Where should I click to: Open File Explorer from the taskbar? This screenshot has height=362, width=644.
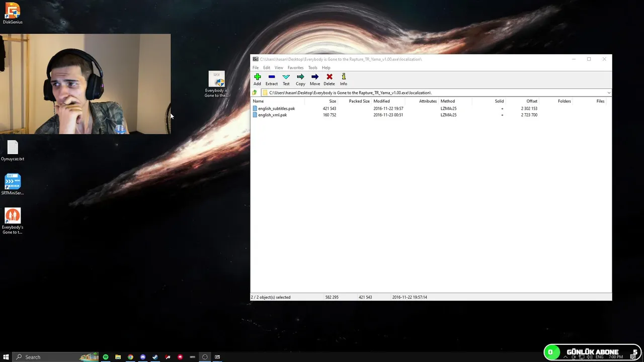pos(118,357)
